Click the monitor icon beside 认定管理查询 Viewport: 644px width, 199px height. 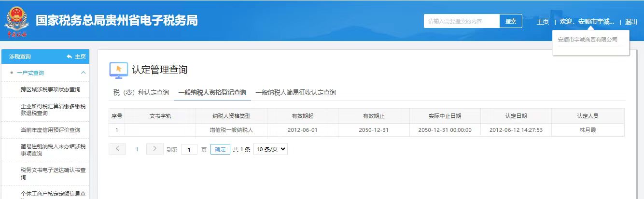(118, 70)
